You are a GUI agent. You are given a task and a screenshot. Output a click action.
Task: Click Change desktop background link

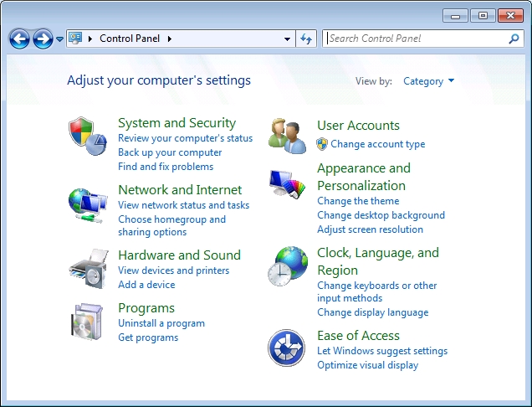point(381,215)
